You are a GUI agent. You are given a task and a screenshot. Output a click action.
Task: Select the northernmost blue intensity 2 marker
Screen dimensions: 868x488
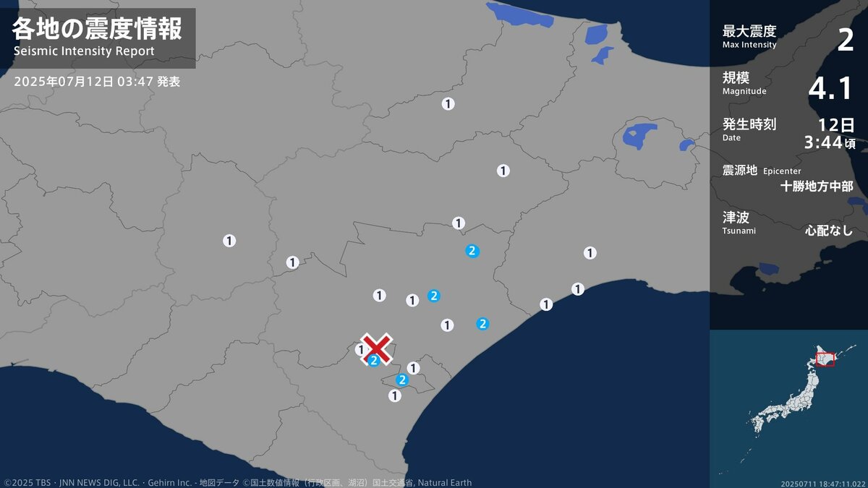click(x=472, y=251)
